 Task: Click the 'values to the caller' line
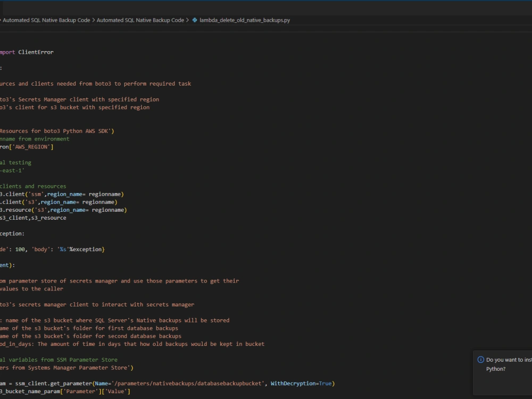(x=31, y=289)
